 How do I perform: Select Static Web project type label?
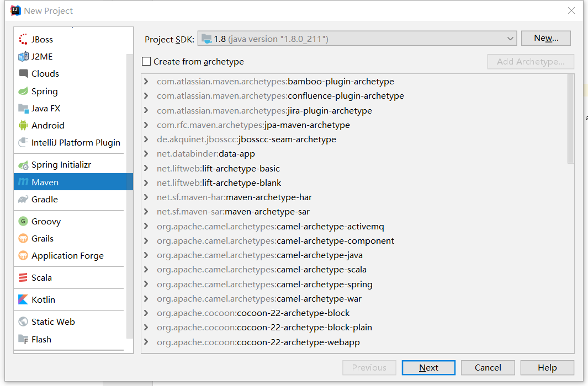tap(53, 321)
